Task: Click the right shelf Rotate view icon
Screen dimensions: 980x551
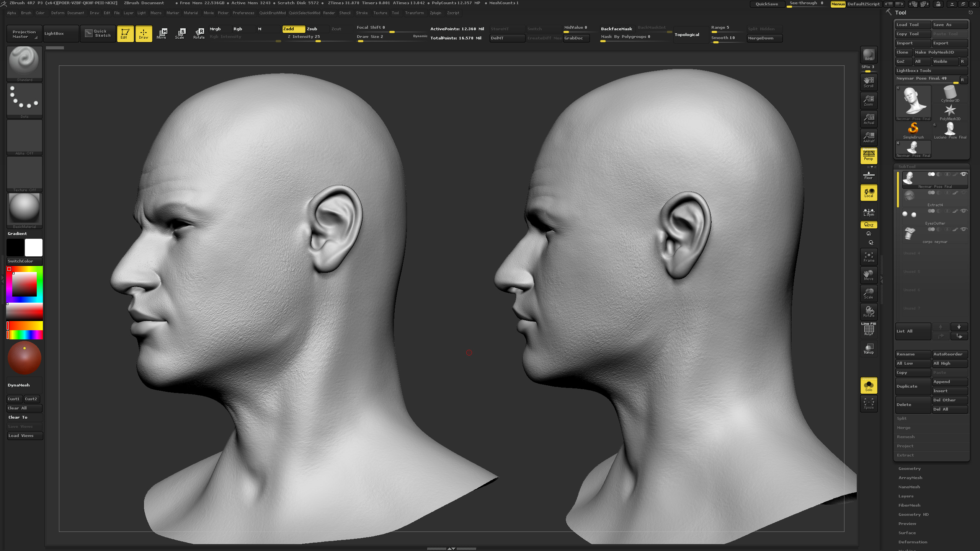Action: pos(869,311)
